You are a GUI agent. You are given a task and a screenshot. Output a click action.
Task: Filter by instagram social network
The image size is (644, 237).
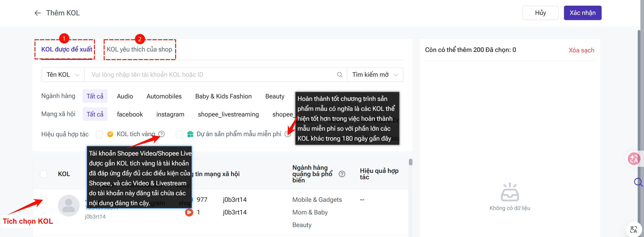[x=170, y=114]
